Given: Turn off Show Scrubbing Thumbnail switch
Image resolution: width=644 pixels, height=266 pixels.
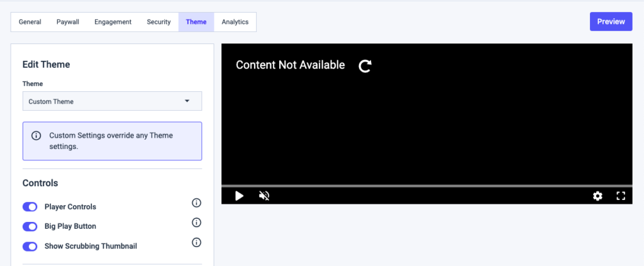Looking at the screenshot, I should 30,247.
